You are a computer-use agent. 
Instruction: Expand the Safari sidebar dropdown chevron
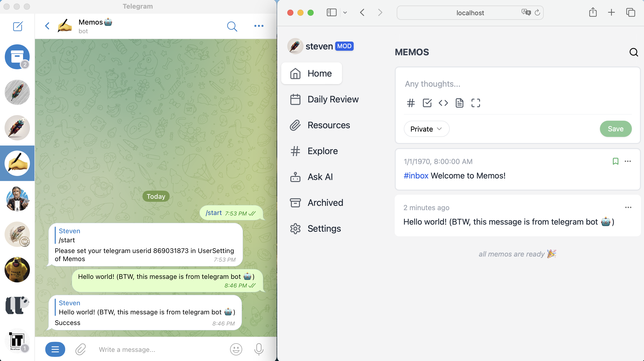click(345, 12)
